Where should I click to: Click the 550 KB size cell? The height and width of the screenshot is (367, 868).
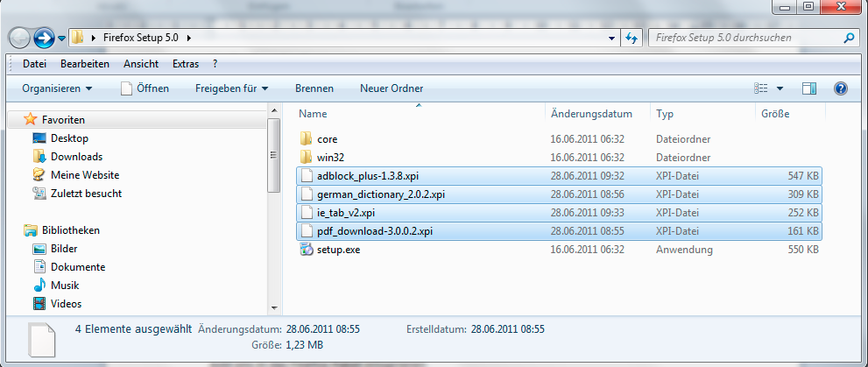[x=803, y=250]
